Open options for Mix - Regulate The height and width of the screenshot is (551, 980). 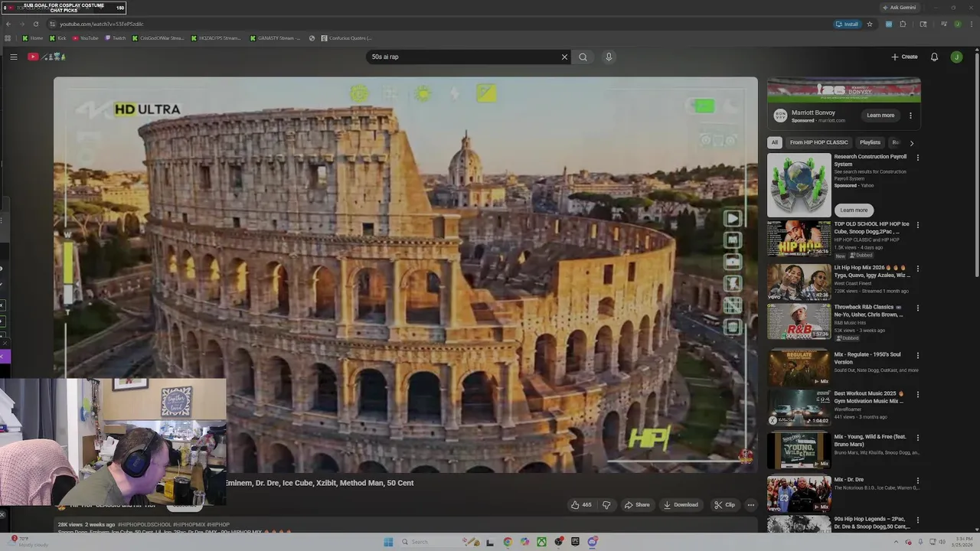[918, 355]
